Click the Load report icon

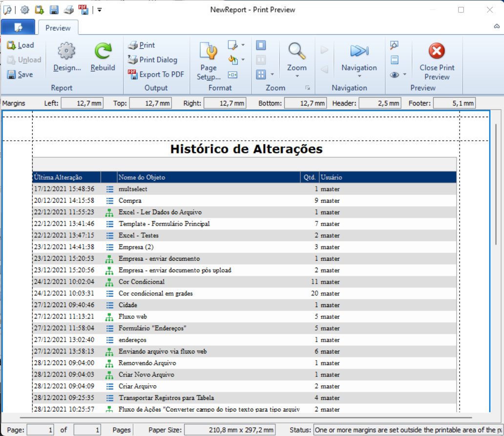tap(11, 45)
